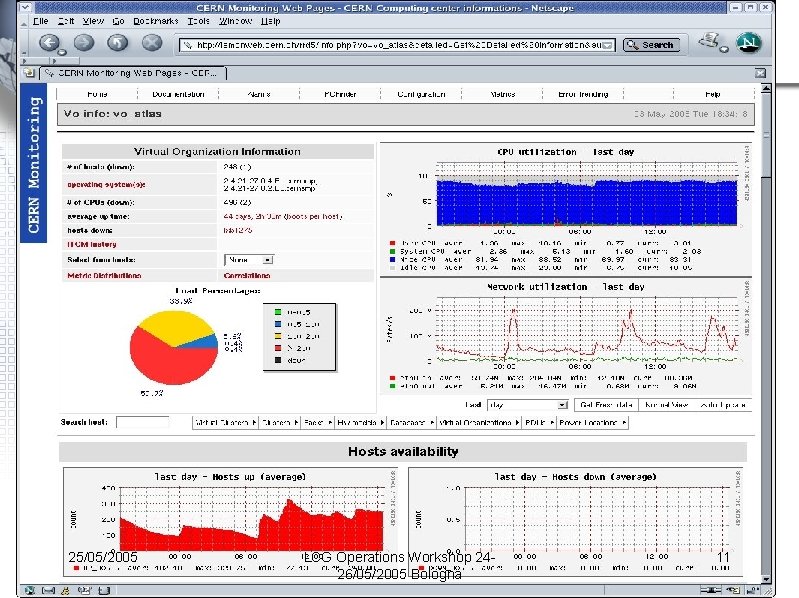Open the PCfinder navigation link

click(x=340, y=94)
